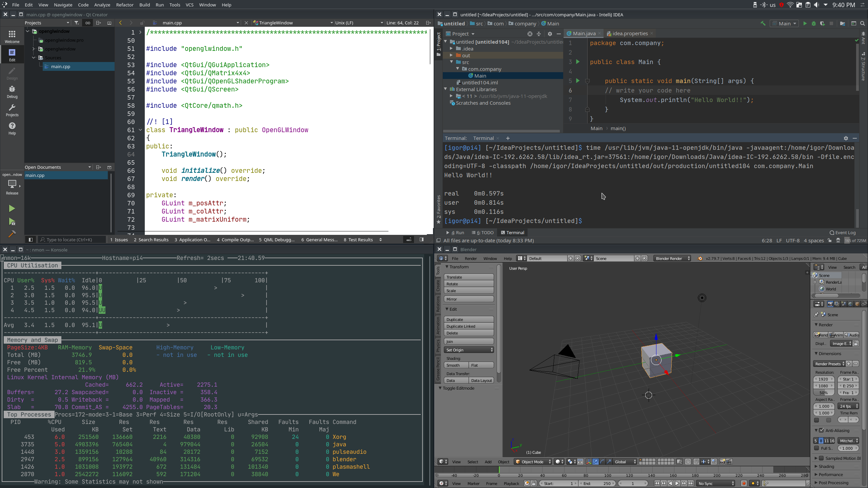Viewport: 868px width, 488px height.
Task: Open Global orientation dropdown in Blender
Action: coord(625,462)
